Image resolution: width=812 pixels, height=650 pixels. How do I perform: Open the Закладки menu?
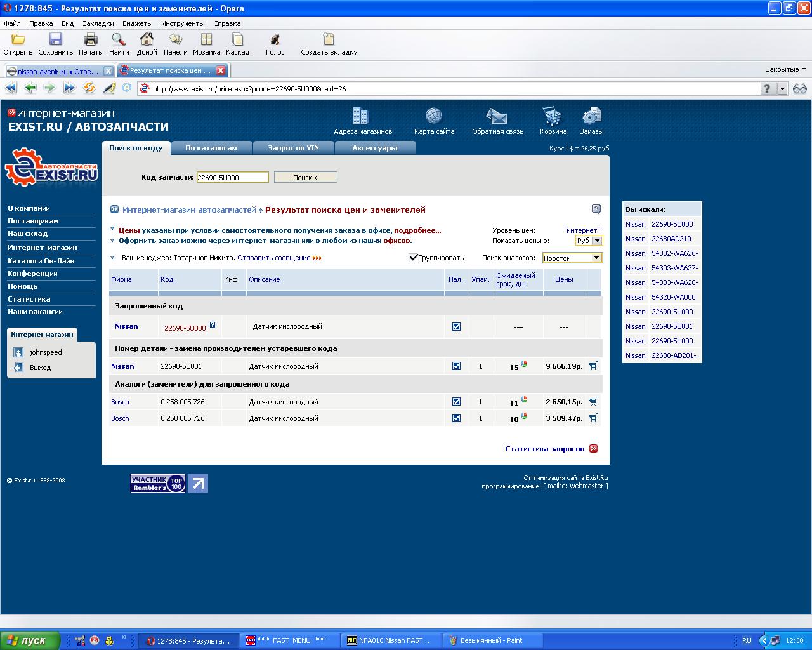(98, 23)
